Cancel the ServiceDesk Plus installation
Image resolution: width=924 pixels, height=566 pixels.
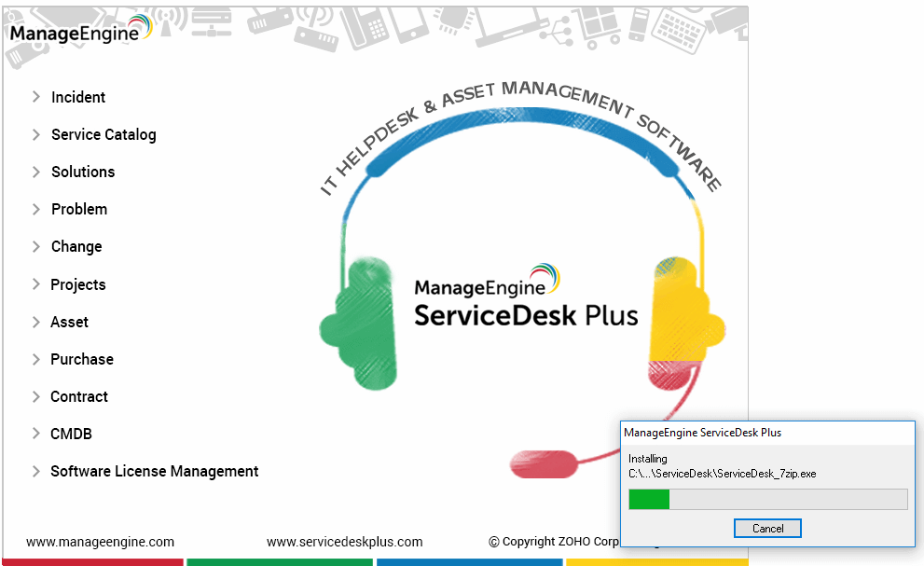point(767,529)
